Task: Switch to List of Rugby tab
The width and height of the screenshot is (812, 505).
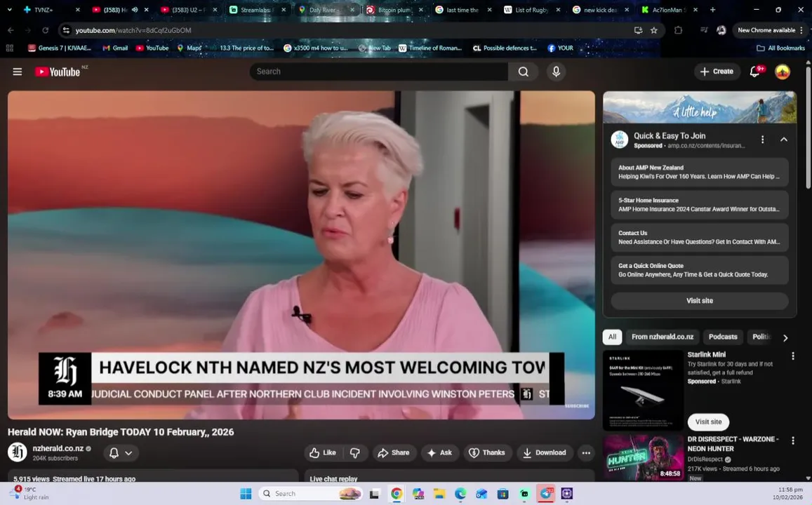Action: click(533, 9)
